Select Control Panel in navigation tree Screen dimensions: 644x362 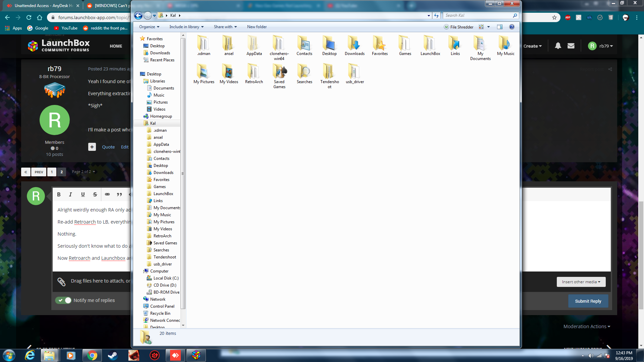coord(162,306)
